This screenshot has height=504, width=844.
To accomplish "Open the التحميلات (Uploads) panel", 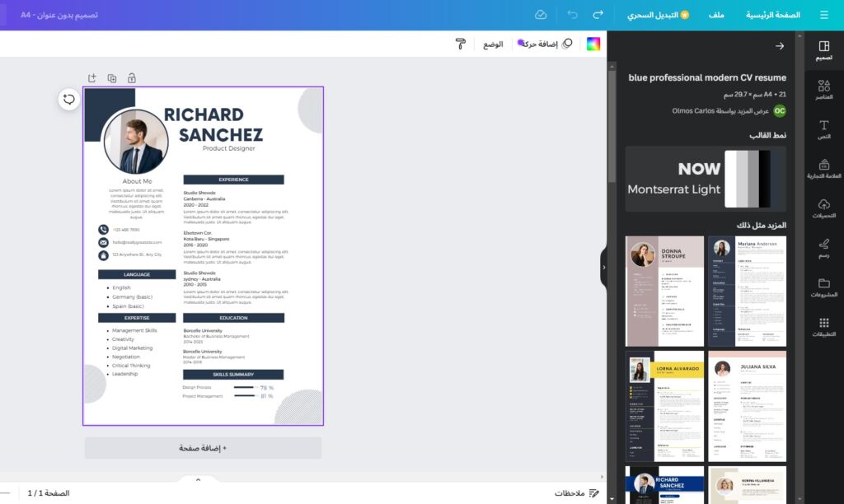I will pos(823,208).
